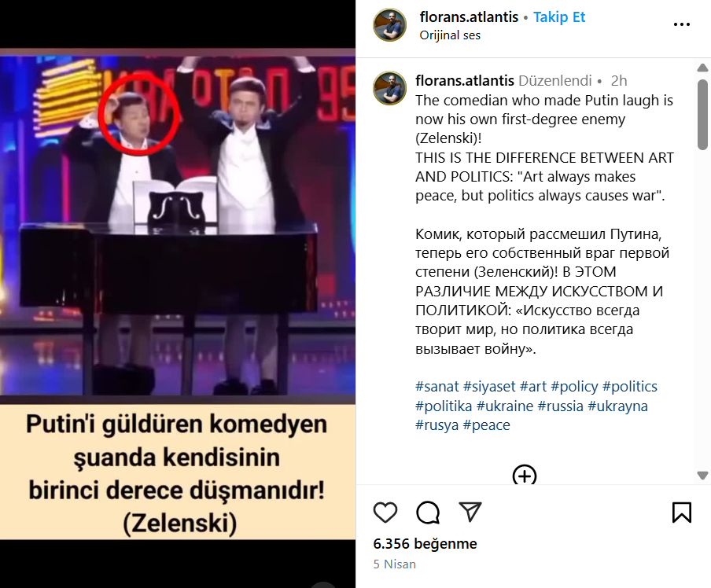Click the scroll down arrow in caption panel
Viewport: 711px width, 588px height.
click(x=702, y=476)
